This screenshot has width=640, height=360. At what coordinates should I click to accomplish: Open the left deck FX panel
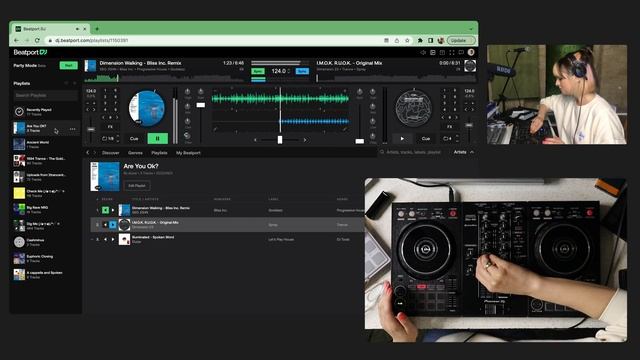click(110, 127)
